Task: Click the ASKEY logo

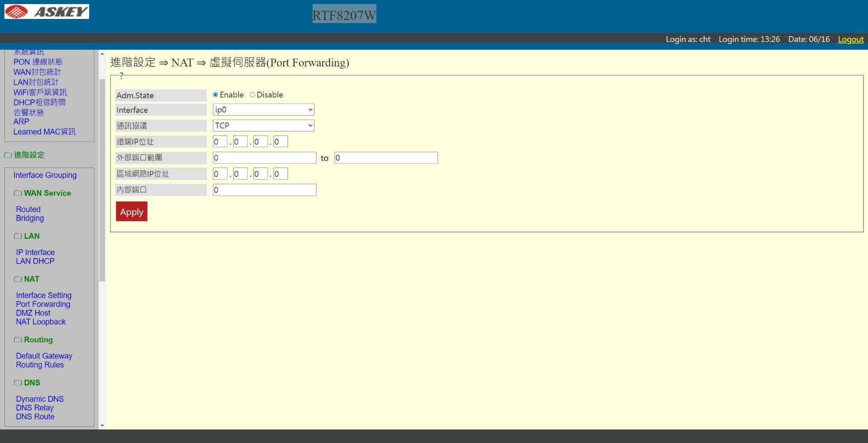Action: pos(47,11)
